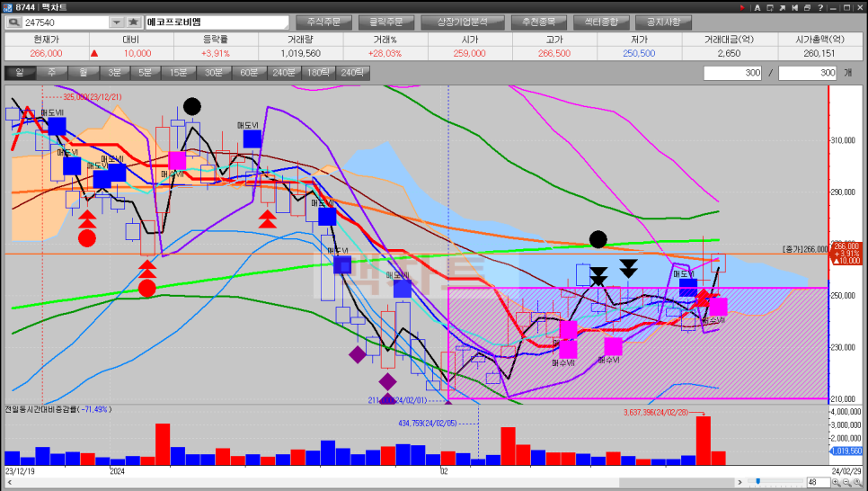Add the stock to favorites with the star icon
The width and height of the screenshot is (868, 491).
[133, 22]
